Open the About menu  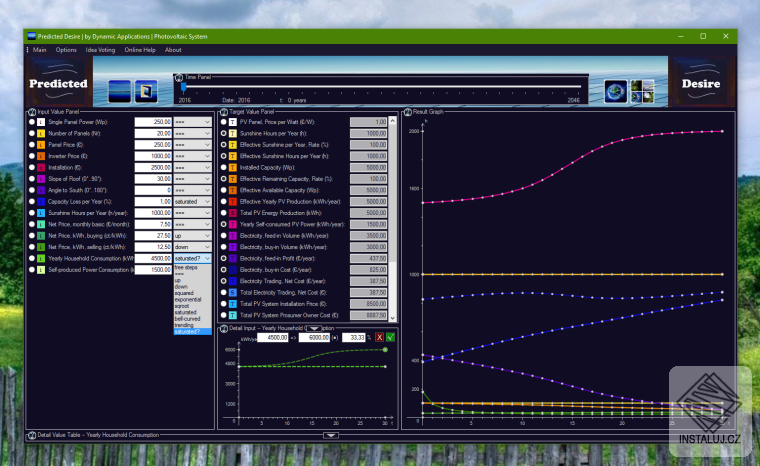[x=173, y=50]
